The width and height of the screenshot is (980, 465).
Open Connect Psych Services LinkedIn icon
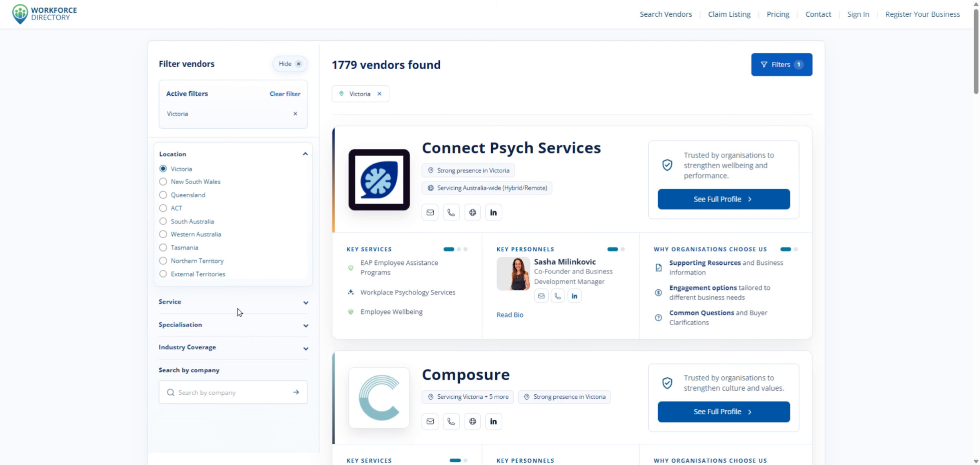tap(494, 212)
